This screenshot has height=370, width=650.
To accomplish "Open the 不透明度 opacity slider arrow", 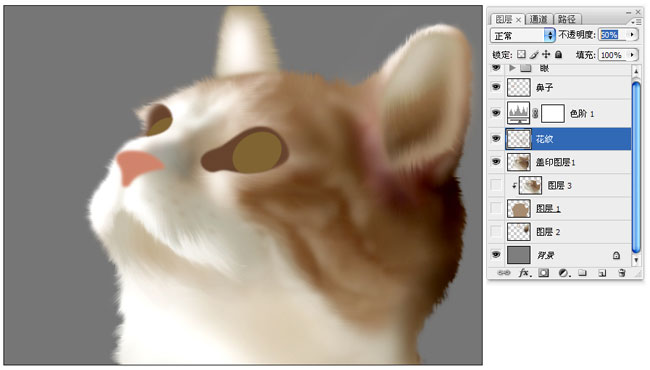I will [632, 35].
